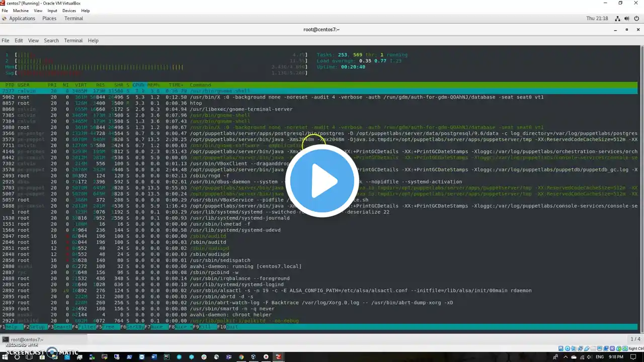Open the GNOME Applications menu
This screenshot has height=362, width=644.
click(22, 19)
